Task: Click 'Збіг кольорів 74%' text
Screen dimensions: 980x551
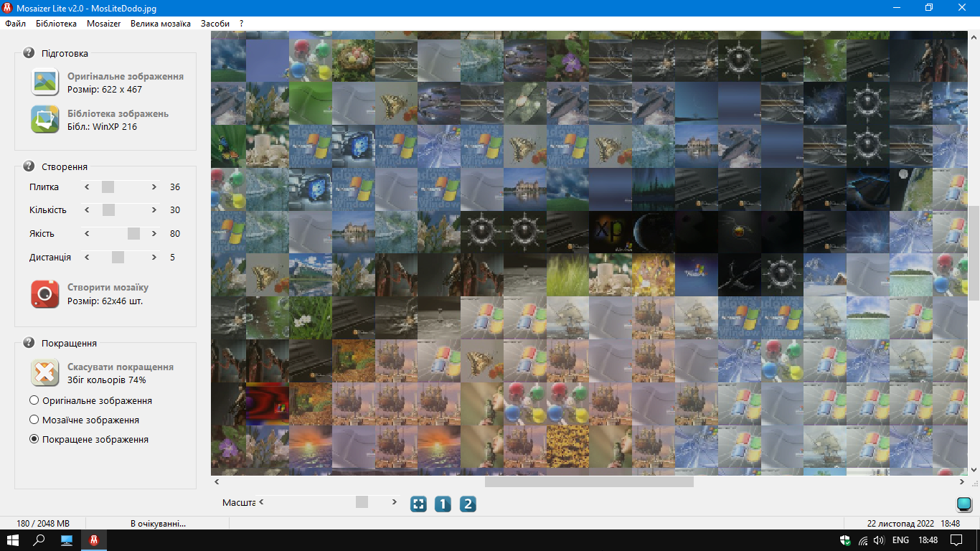Action: click(107, 380)
